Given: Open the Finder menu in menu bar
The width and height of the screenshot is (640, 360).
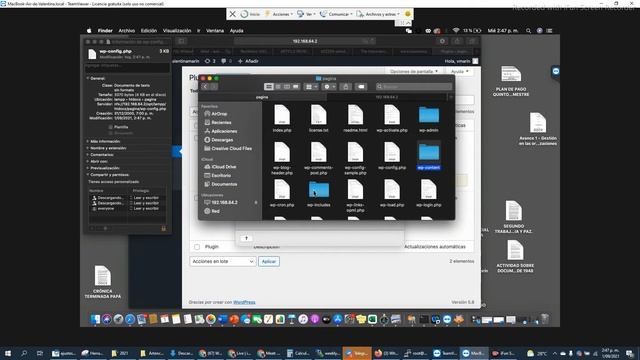Looking at the screenshot, I should click(105, 31).
